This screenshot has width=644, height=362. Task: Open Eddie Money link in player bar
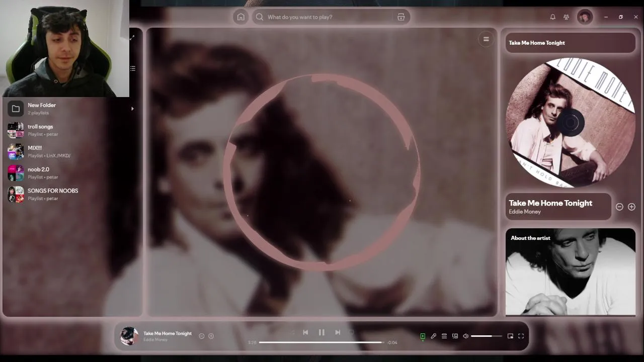click(x=155, y=340)
